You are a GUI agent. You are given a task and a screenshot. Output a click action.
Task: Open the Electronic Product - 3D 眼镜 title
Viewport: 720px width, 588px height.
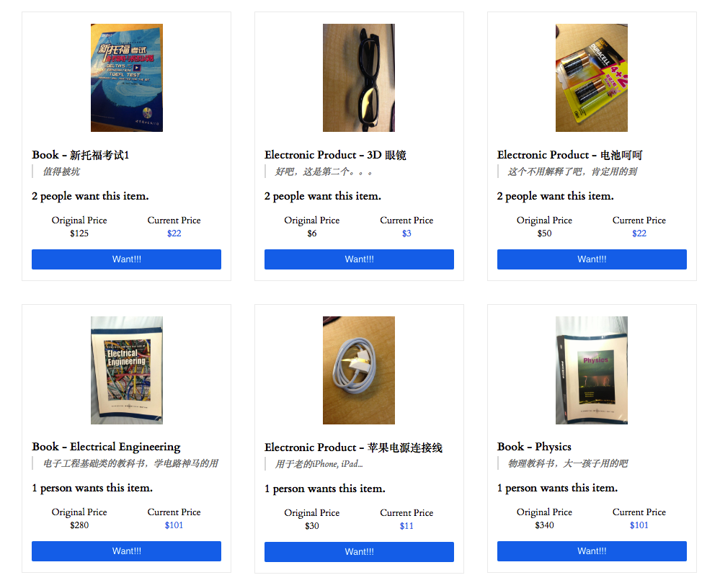coord(335,155)
